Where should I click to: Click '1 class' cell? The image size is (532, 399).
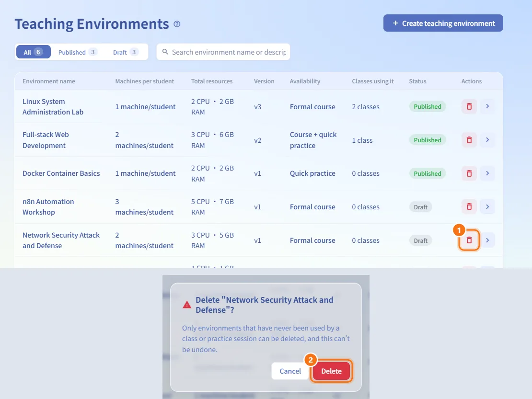click(362, 140)
